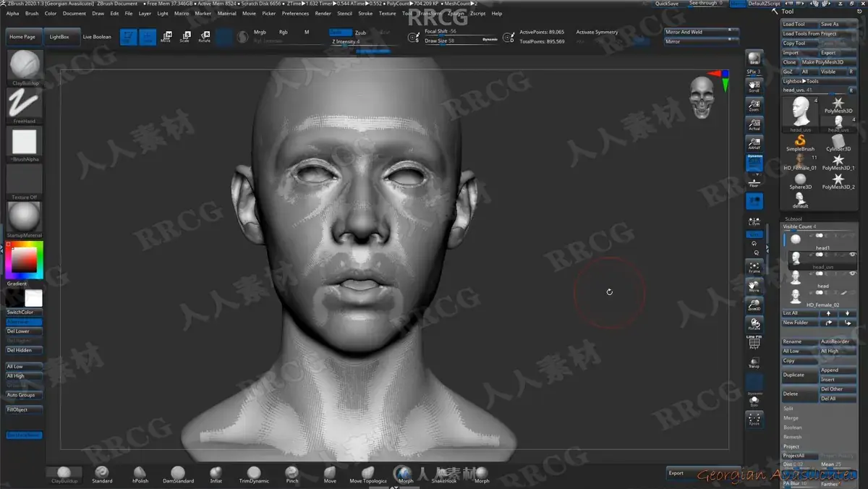Click the Duplicate subtool button
Image resolution: width=868 pixels, height=489 pixels.
coord(799,375)
